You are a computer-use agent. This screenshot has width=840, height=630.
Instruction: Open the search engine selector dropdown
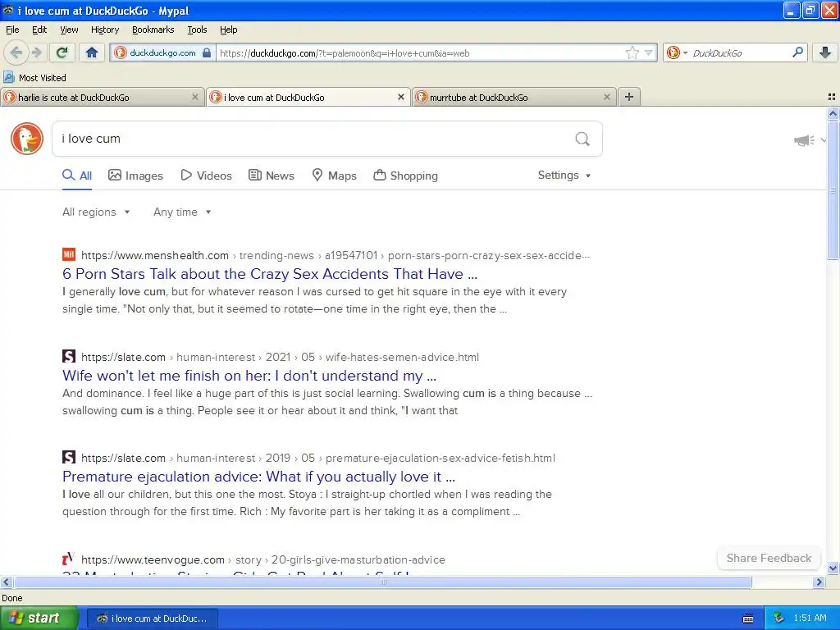click(677, 52)
